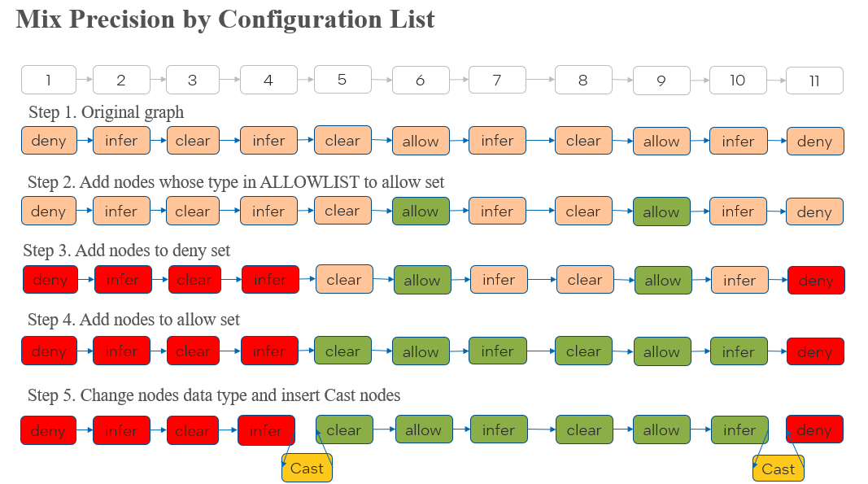Image resolution: width=868 pixels, height=484 pixels.
Task: Select the Step 3 Add nodes to deny set label
Action: (126, 251)
